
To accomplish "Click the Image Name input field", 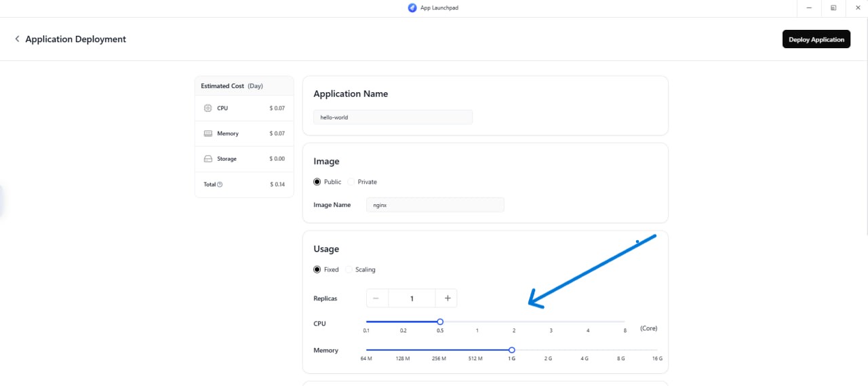I will pos(435,205).
